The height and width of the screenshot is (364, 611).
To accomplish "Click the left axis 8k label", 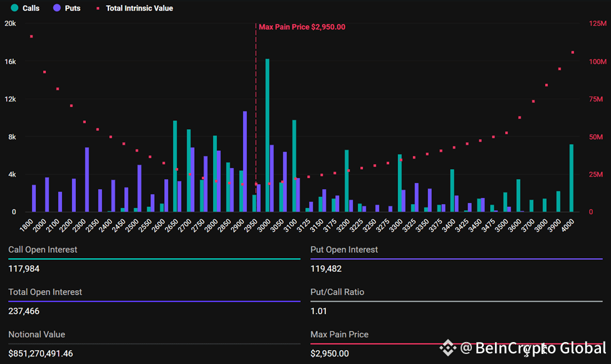I will tap(12, 137).
